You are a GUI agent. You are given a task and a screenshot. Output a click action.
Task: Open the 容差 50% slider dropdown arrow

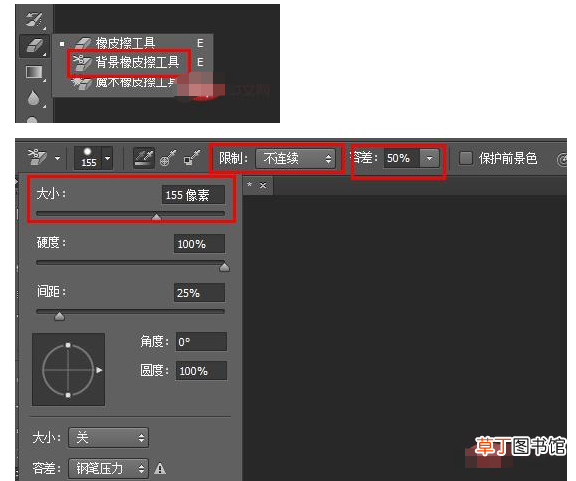(429, 158)
